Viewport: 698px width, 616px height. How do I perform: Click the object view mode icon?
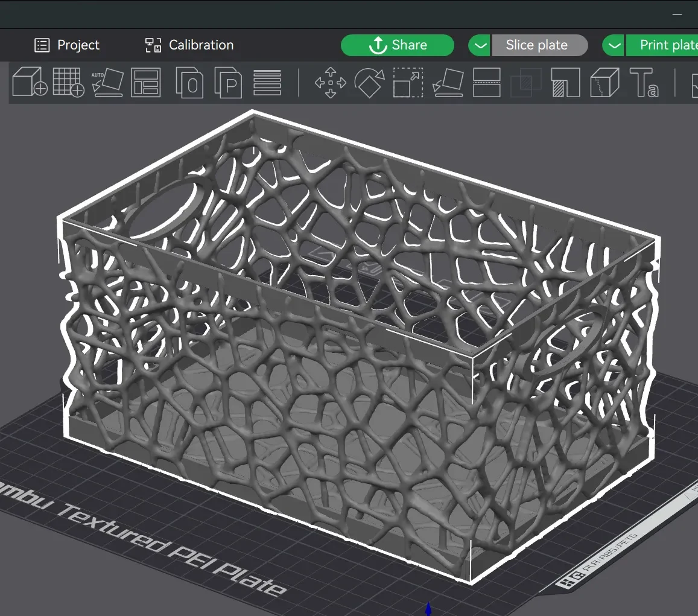click(x=189, y=82)
